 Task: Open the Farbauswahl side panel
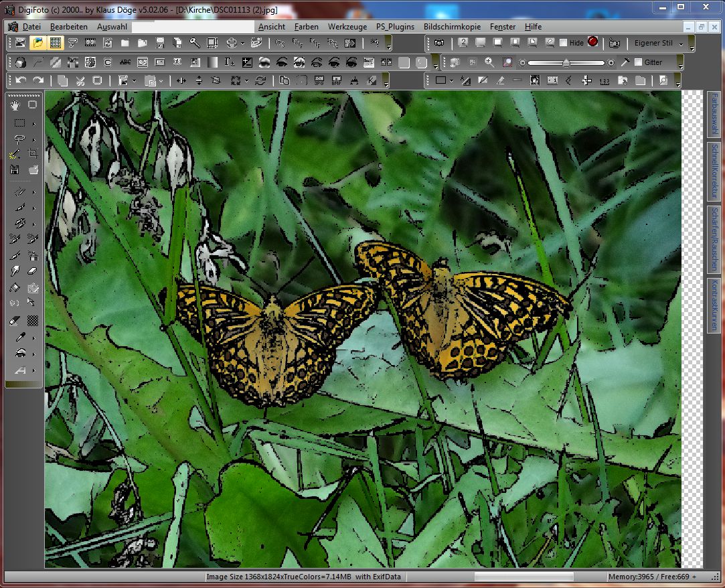coord(714,114)
